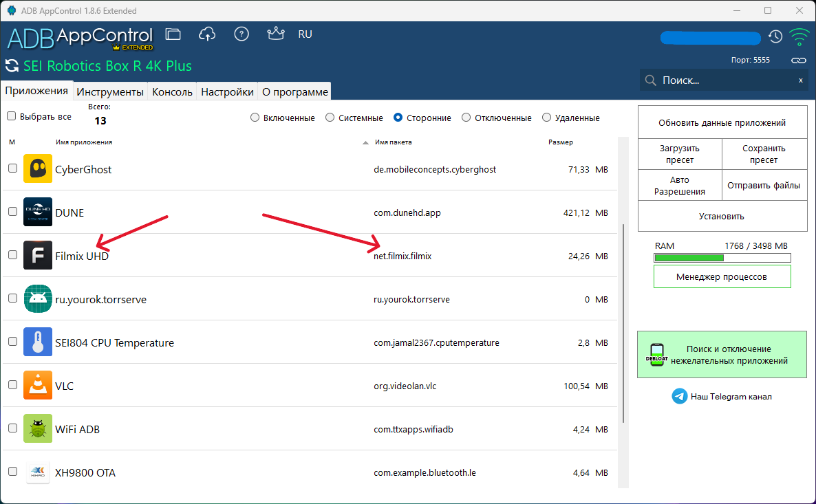This screenshot has height=504, width=816.
Task: Sort by the 'M' column header
Action: (12, 142)
